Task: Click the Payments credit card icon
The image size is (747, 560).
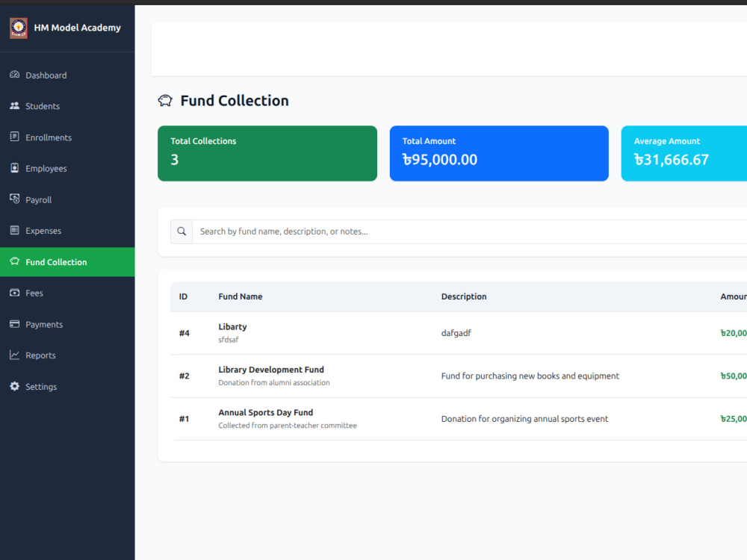Action: [x=15, y=324]
